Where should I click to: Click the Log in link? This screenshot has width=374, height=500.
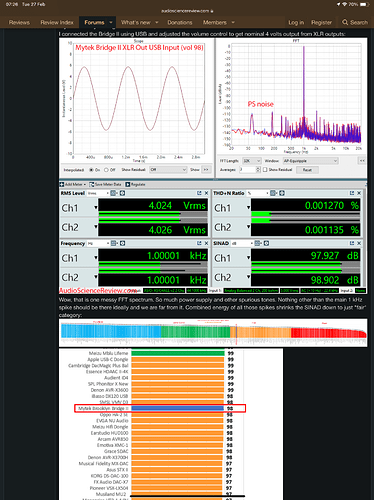296,22
